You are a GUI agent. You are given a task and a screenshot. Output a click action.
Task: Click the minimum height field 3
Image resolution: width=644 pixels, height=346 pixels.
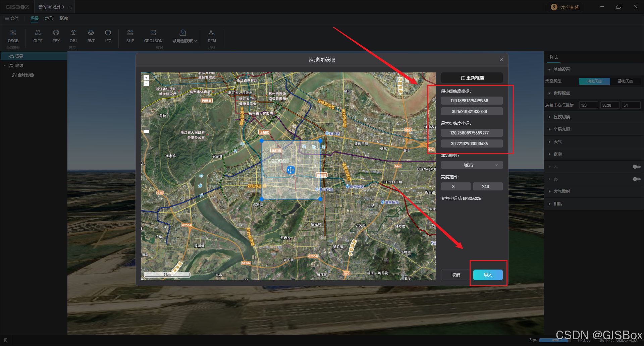456,186
